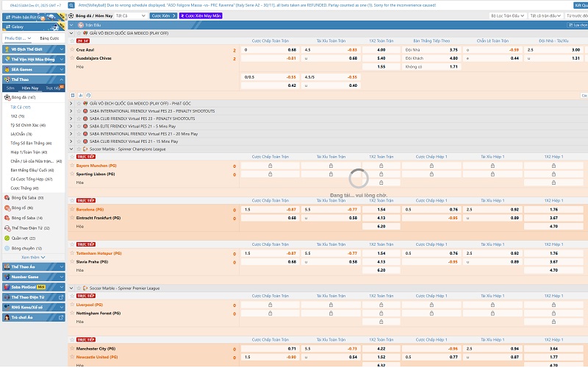The image size is (588, 368).
Task: Select Tỷ Số Chính Xác bet type
Action: point(28,125)
